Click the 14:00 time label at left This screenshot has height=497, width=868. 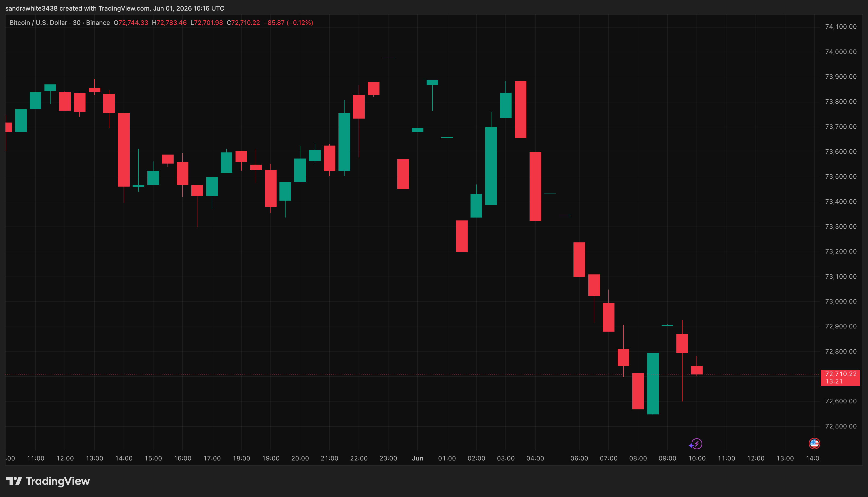[124, 458]
